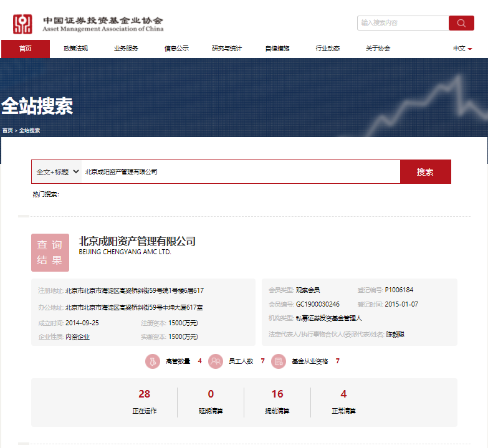Open the 政策法规 menu

(x=75, y=49)
